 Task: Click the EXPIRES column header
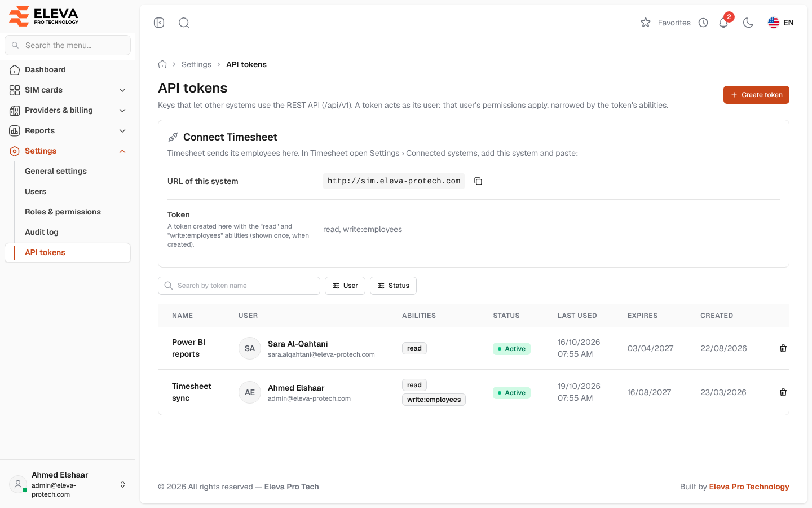(x=642, y=316)
